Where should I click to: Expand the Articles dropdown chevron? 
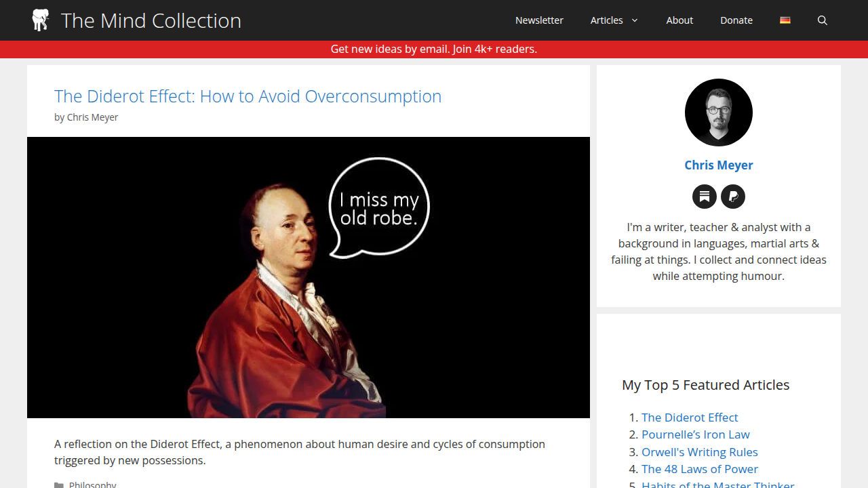[x=635, y=20]
